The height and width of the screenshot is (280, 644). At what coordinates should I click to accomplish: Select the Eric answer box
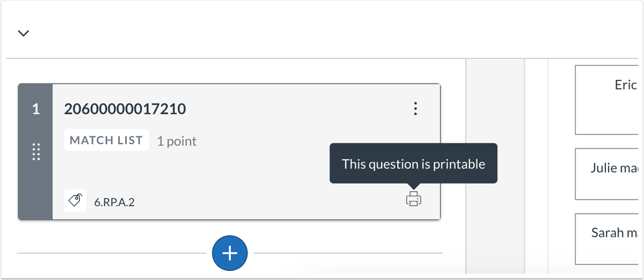pos(609,100)
